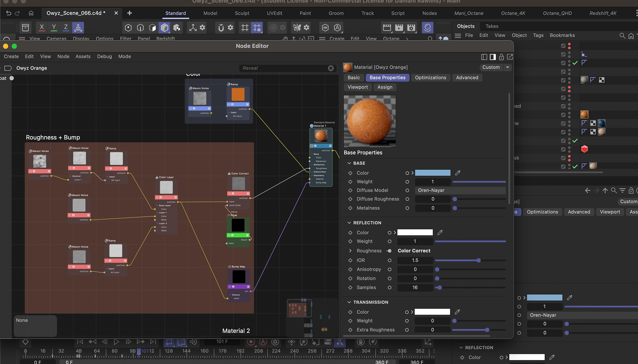Image resolution: width=638 pixels, height=364 pixels.
Task: Click the Assign button
Action: click(x=385, y=87)
